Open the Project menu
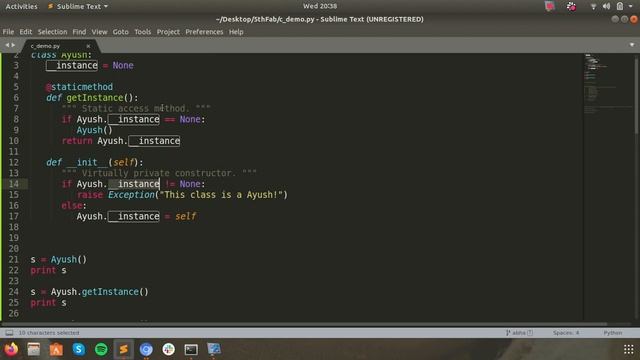The height and width of the screenshot is (360, 640). click(168, 32)
